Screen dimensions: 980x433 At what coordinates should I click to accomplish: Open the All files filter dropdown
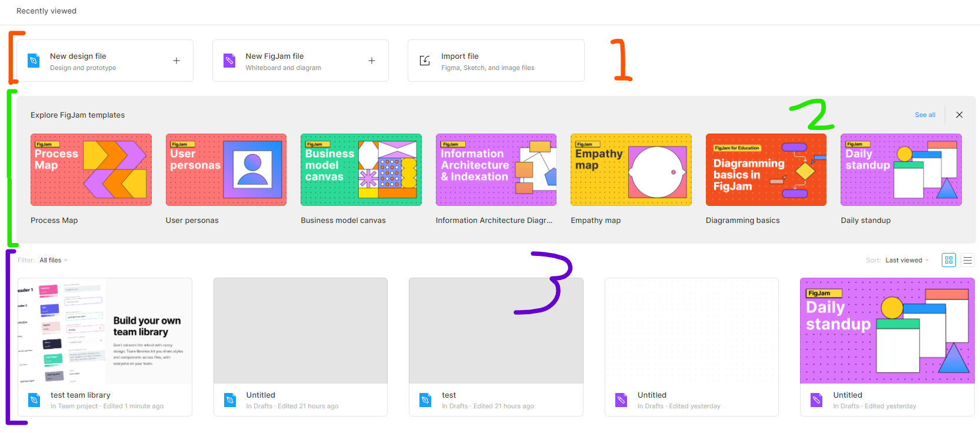click(x=54, y=260)
